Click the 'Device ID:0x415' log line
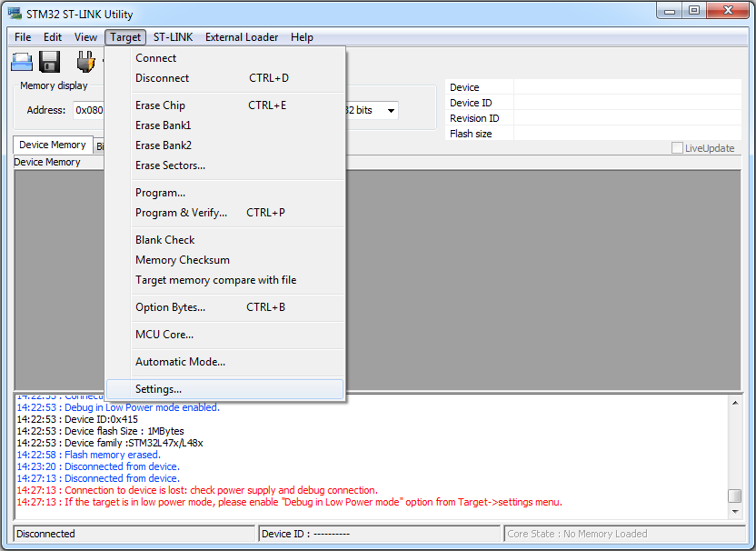 click(x=77, y=419)
